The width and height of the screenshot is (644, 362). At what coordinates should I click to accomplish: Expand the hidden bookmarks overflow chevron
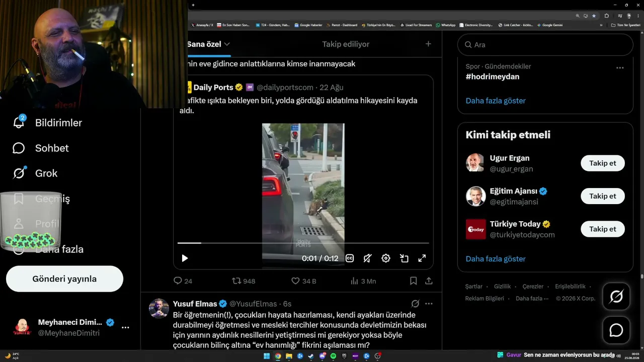tap(601, 25)
